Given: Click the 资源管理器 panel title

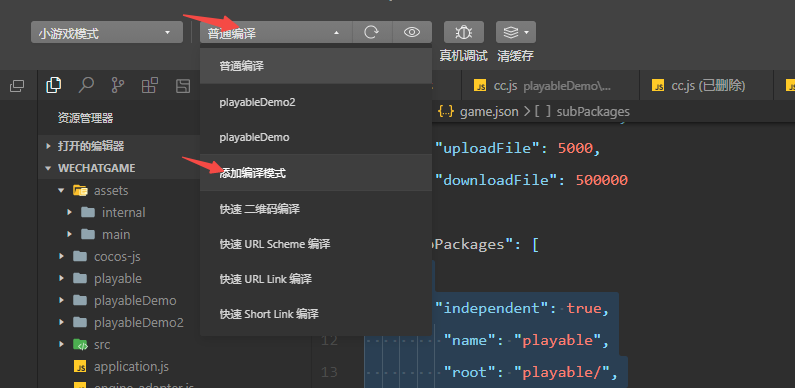Looking at the screenshot, I should click(86, 118).
